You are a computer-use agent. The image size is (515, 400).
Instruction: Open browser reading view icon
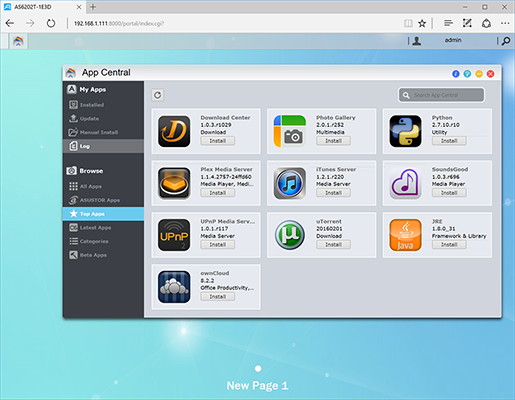(x=408, y=23)
